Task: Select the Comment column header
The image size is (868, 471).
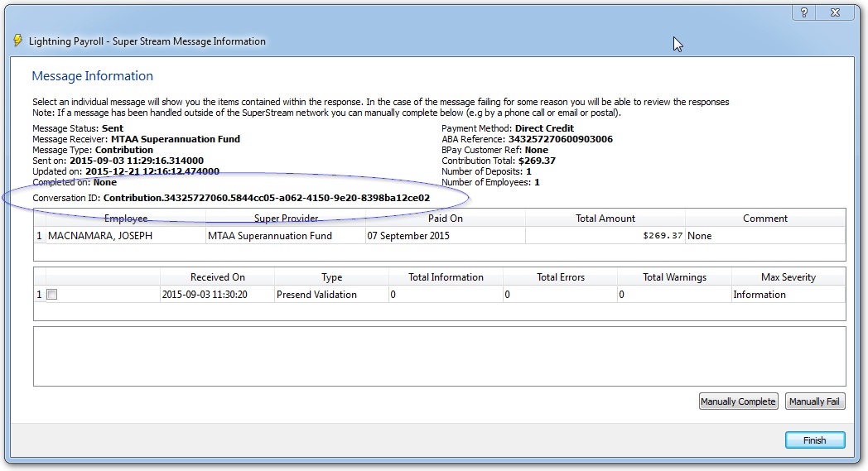Action: click(765, 218)
